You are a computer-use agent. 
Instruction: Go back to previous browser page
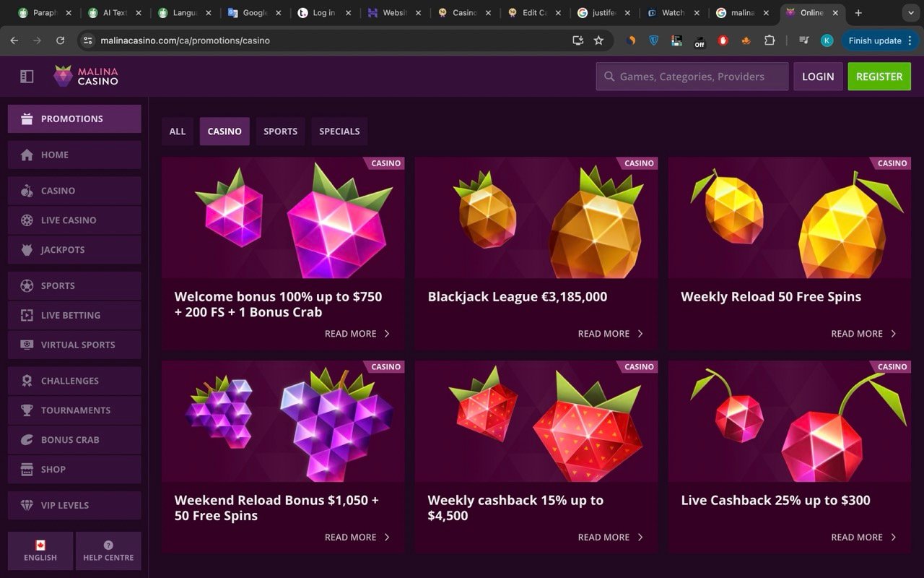click(14, 40)
